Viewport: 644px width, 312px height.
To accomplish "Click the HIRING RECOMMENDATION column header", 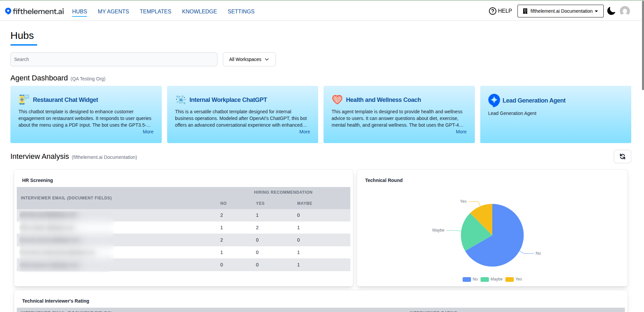I will click(x=283, y=192).
